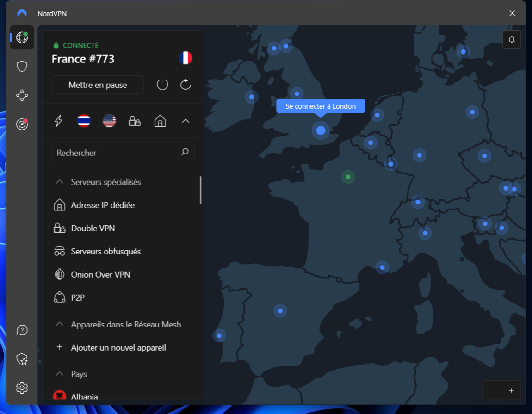Click Se connecter à London tooltip
This screenshot has width=532, height=414.
pyautogui.click(x=321, y=106)
